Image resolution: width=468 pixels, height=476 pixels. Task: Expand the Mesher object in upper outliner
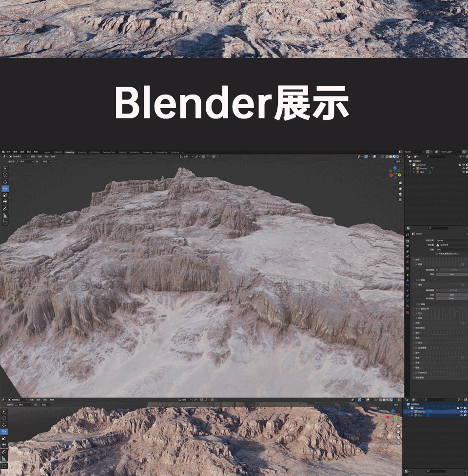[x=414, y=168]
